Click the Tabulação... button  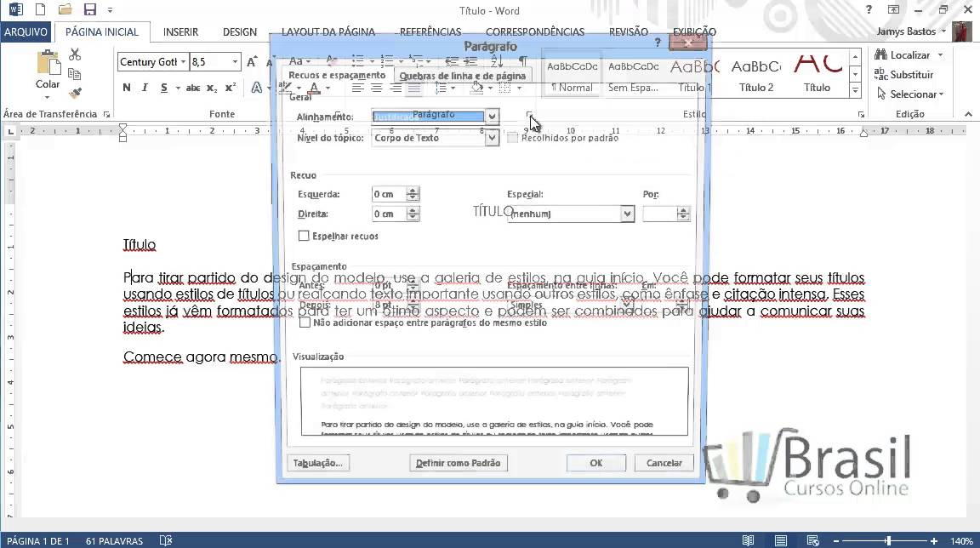click(318, 463)
